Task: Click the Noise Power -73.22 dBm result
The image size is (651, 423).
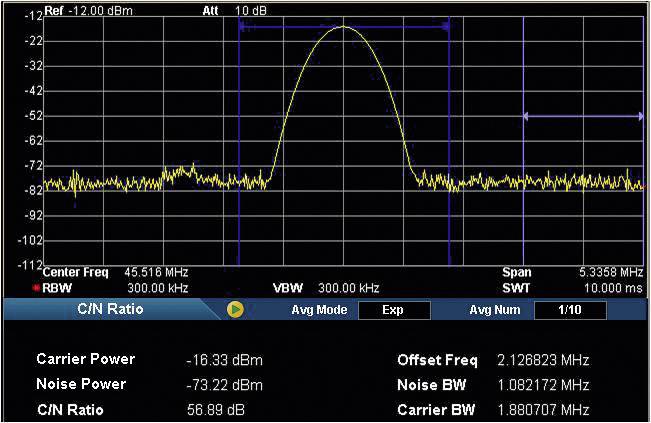Action: click(x=224, y=385)
